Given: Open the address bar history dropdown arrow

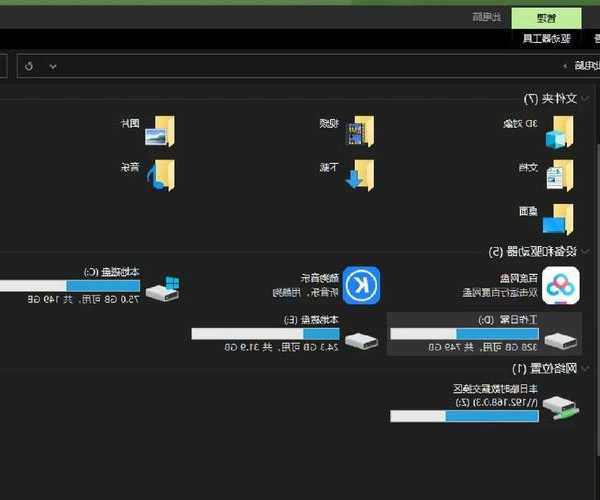Looking at the screenshot, I should coord(53,66).
